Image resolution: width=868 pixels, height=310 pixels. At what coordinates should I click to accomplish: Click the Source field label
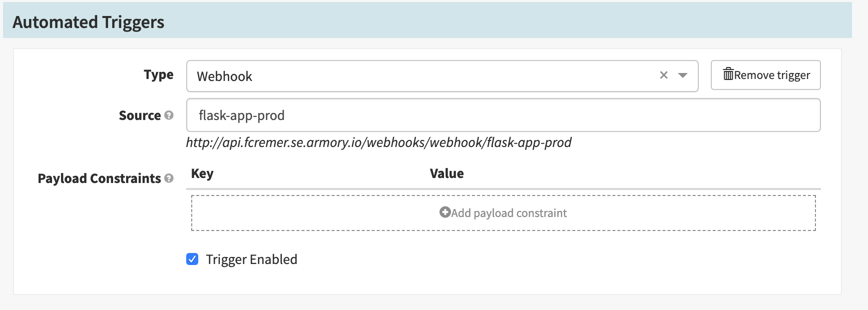140,115
